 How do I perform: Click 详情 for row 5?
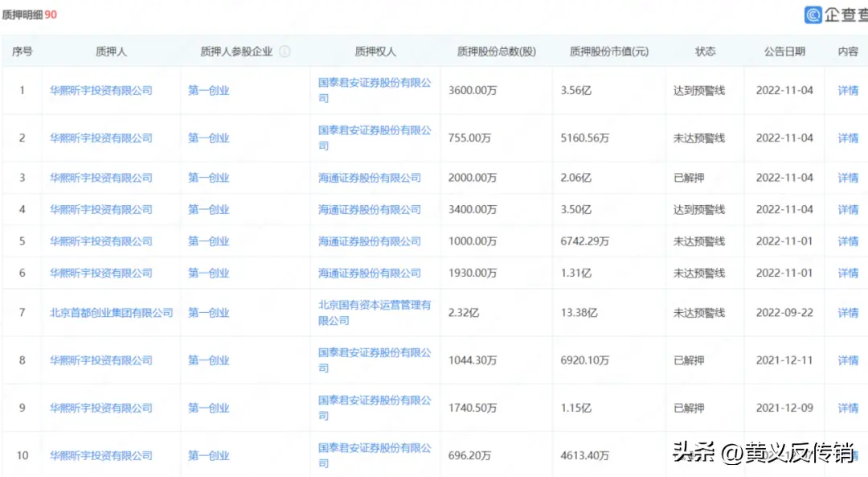848,241
